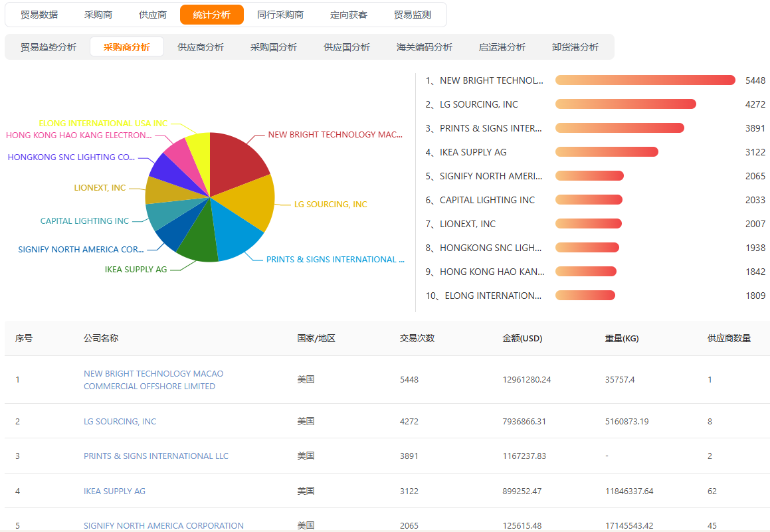Select 卸货港分析 sub-tab
Viewport: 770px width, 532px height.
[575, 47]
